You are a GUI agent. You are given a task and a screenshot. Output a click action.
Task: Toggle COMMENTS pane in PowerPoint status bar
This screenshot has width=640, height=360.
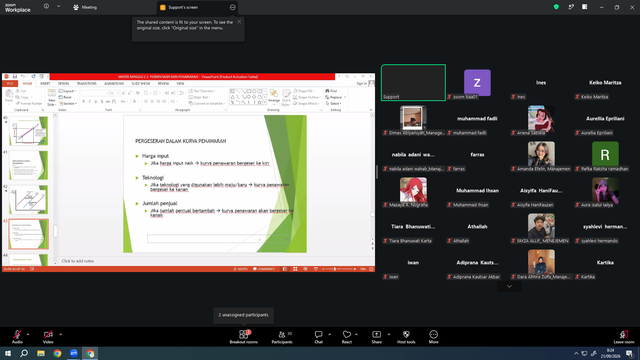264,269
